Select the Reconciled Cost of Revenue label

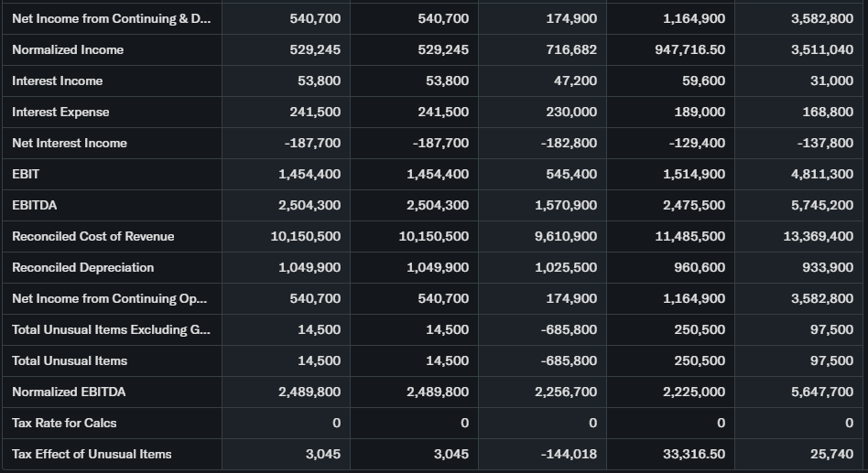pos(92,236)
